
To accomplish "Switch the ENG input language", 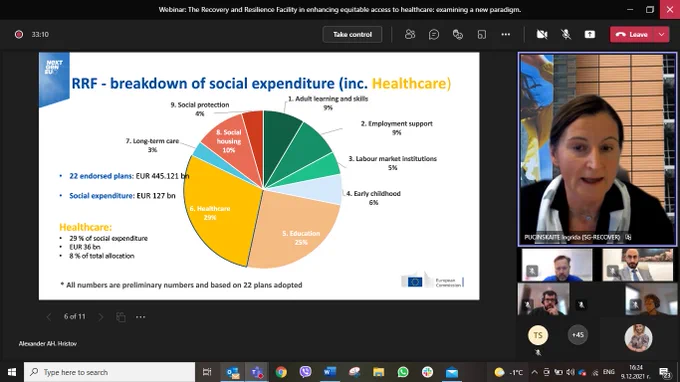I will (x=608, y=372).
